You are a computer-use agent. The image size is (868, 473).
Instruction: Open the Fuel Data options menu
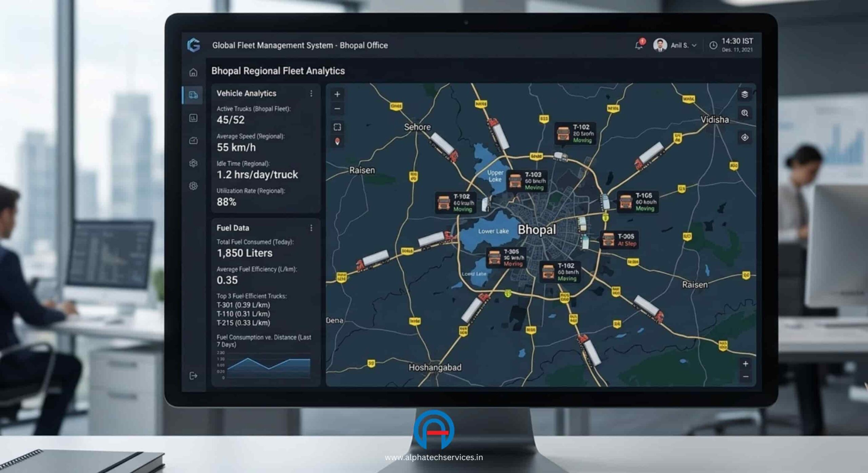[x=311, y=228]
